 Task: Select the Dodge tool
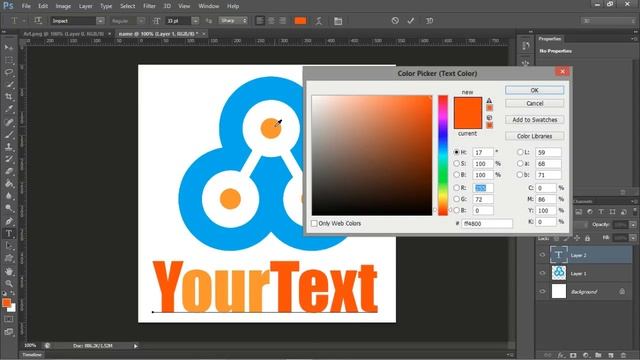9,209
